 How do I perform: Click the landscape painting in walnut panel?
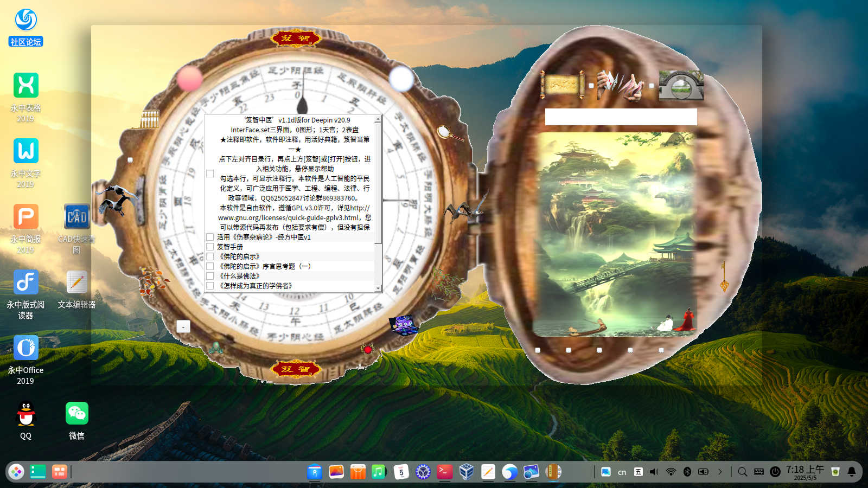click(x=615, y=234)
